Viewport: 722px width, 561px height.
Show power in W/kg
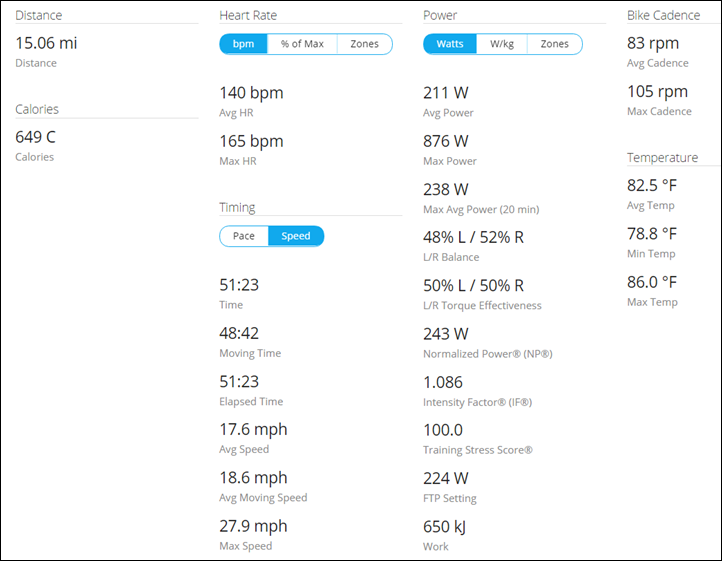pos(503,44)
